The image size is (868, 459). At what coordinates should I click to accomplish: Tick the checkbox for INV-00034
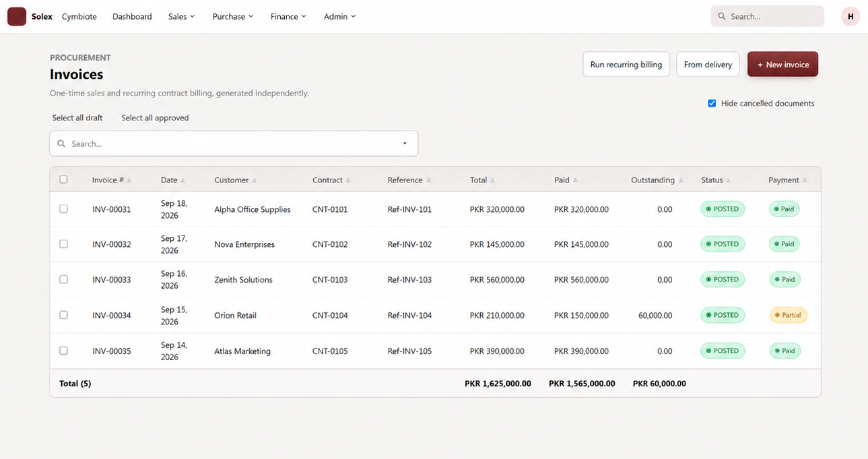63,315
